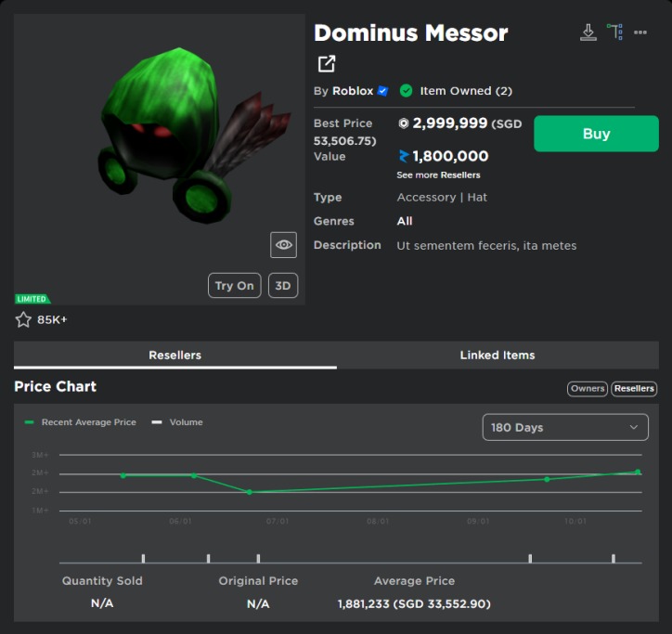Toggle the eye preview icon on item image
Viewport: 672px width, 634px height.
[283, 245]
